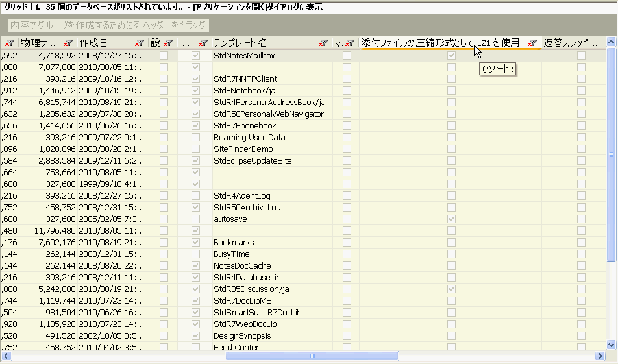Sort by テンプレート名 column header
Viewport: 618px width, 364px height.
(260, 43)
